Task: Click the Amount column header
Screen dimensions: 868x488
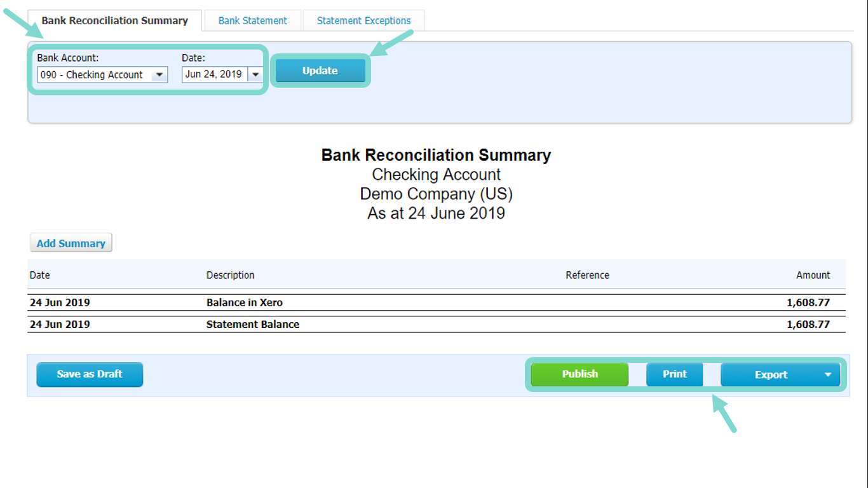Action: click(x=813, y=275)
